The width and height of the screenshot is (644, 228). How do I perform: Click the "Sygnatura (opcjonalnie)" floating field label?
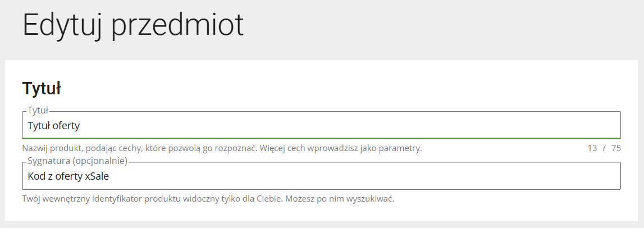point(77,161)
